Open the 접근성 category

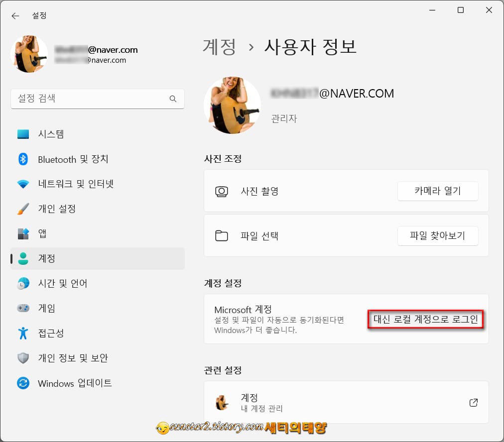98,333
